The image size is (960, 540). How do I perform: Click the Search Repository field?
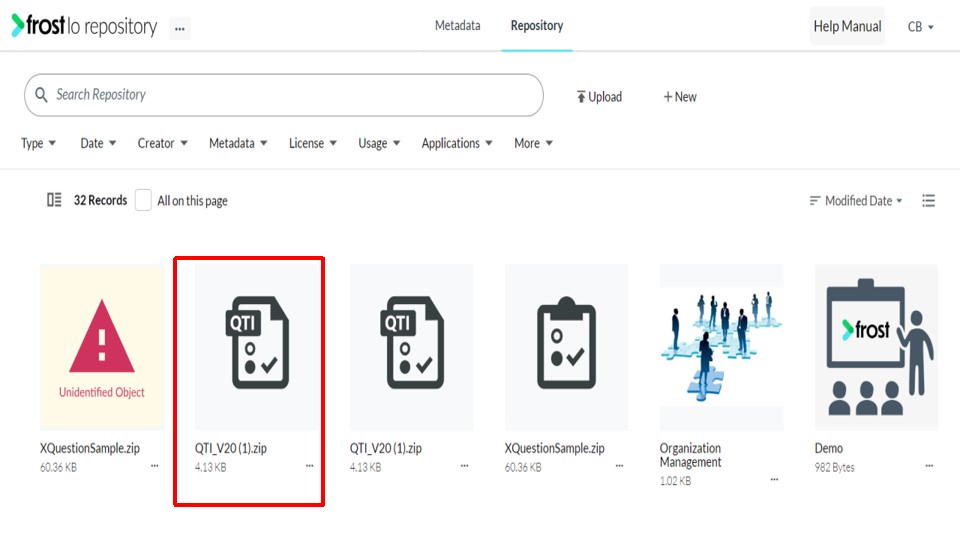point(283,95)
